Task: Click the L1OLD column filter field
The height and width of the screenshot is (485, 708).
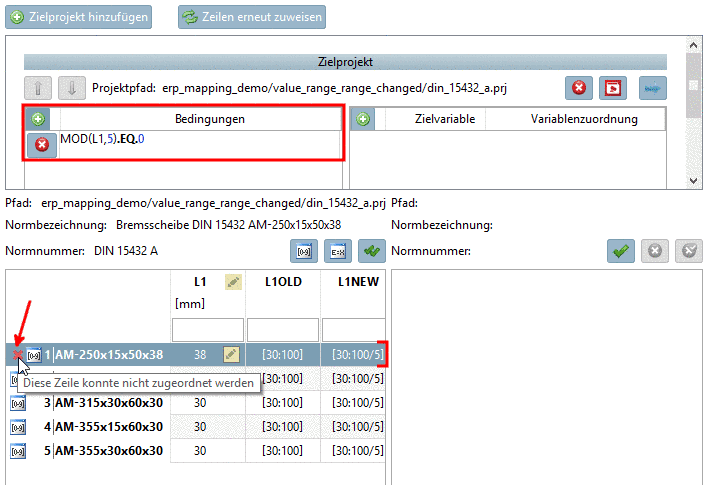Action: pyautogui.click(x=283, y=330)
